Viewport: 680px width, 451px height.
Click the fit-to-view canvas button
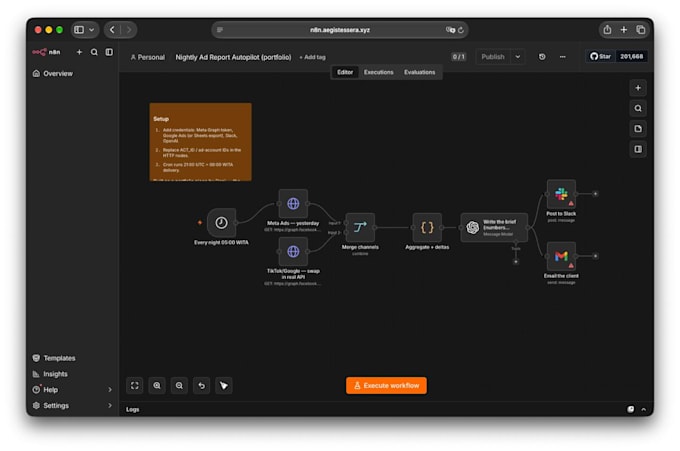point(135,386)
